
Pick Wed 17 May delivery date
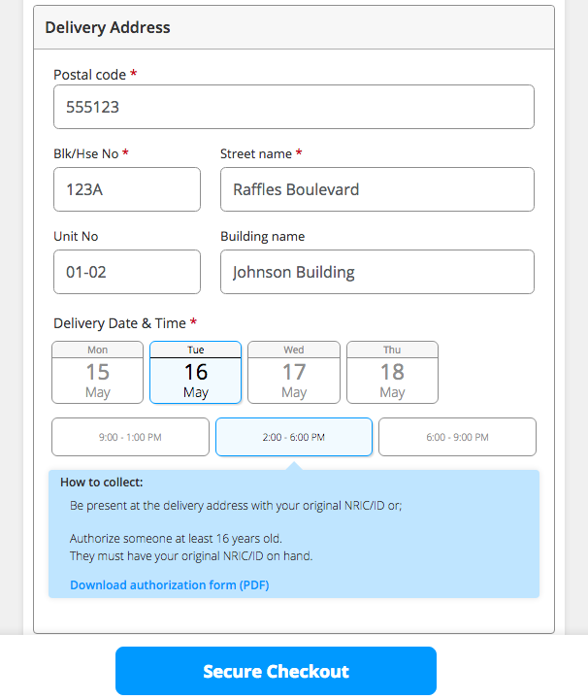point(294,372)
